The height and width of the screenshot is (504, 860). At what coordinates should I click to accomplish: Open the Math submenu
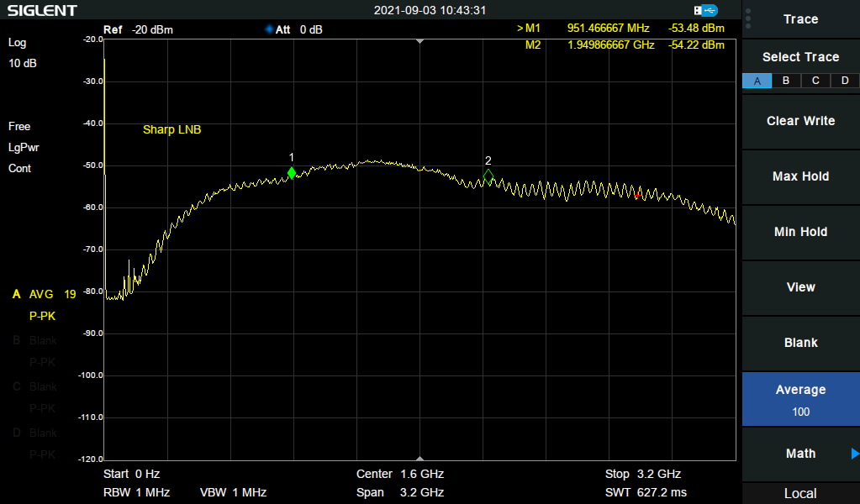click(x=801, y=454)
